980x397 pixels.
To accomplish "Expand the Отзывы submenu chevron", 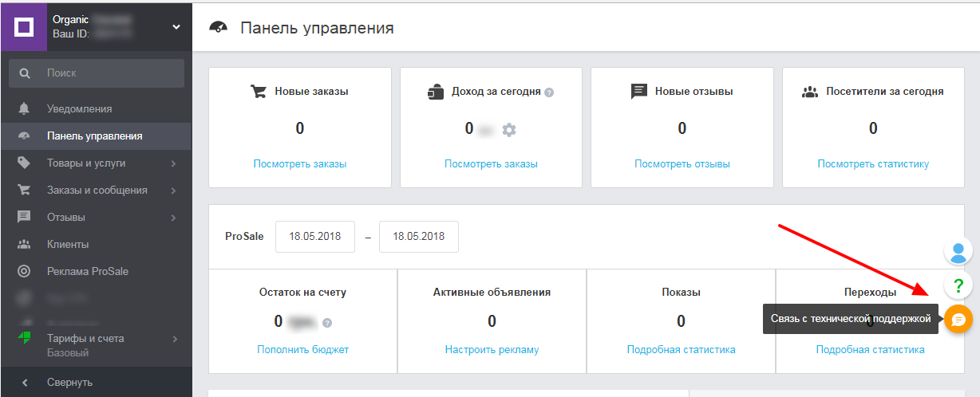I will 173,218.
